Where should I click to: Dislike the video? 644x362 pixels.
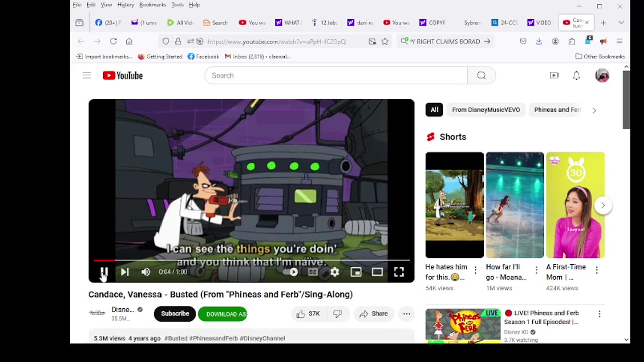(338, 314)
